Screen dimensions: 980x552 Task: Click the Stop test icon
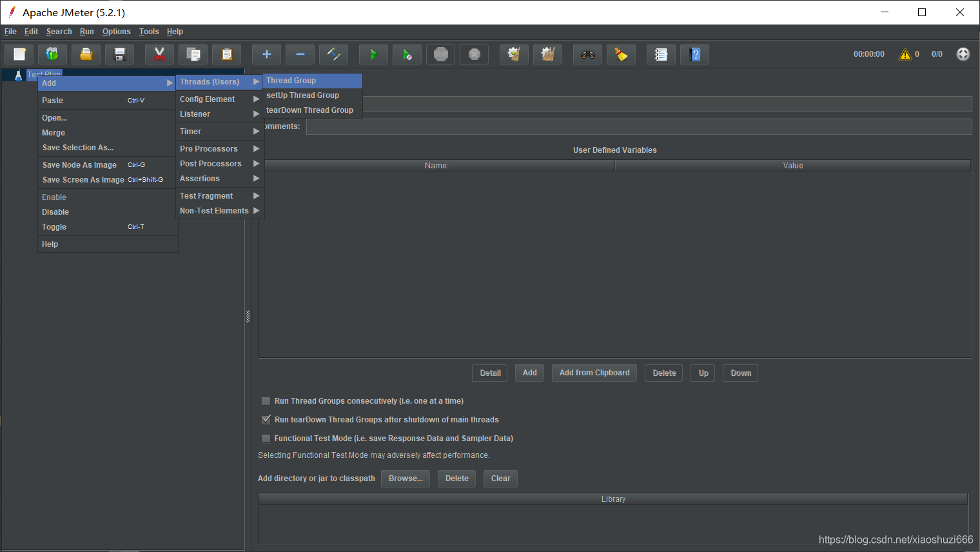tap(441, 54)
